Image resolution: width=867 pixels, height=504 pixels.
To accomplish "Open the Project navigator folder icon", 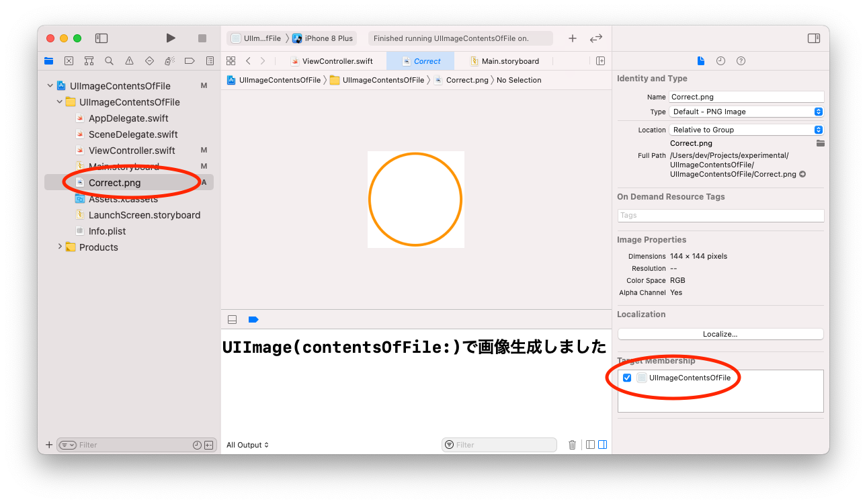I will 48,60.
